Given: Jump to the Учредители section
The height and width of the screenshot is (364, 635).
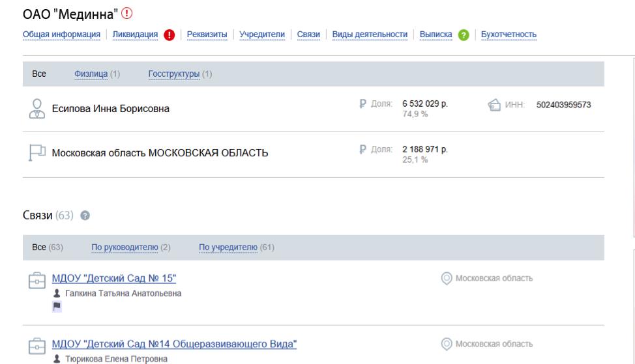Looking at the screenshot, I should 262,35.
